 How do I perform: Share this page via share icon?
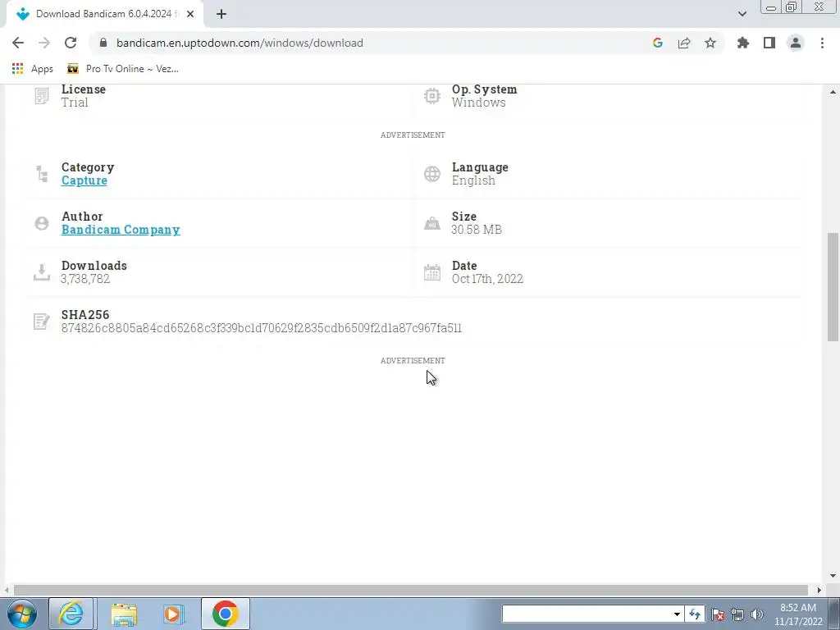[684, 43]
